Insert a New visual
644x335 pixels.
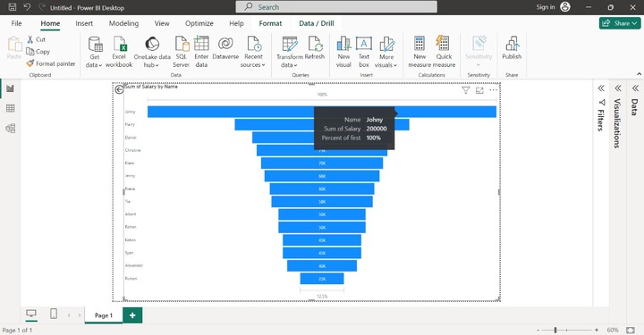click(343, 52)
